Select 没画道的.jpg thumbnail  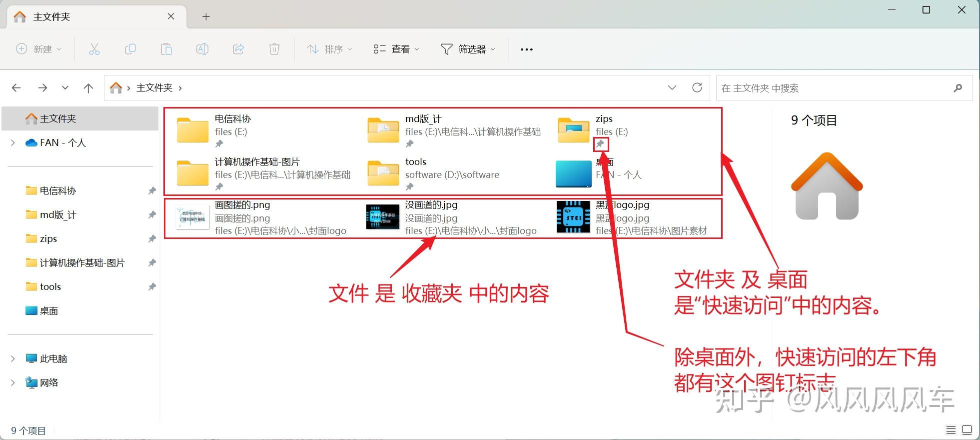[x=383, y=217]
